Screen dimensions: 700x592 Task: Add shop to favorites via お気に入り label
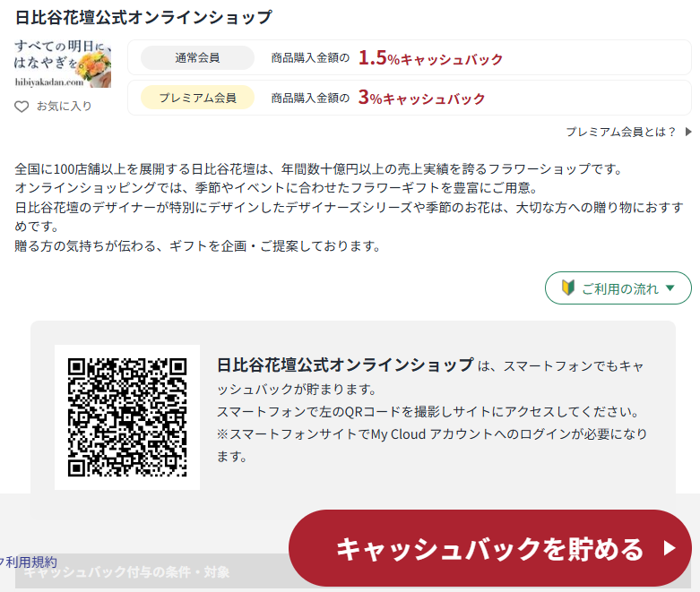point(64,107)
